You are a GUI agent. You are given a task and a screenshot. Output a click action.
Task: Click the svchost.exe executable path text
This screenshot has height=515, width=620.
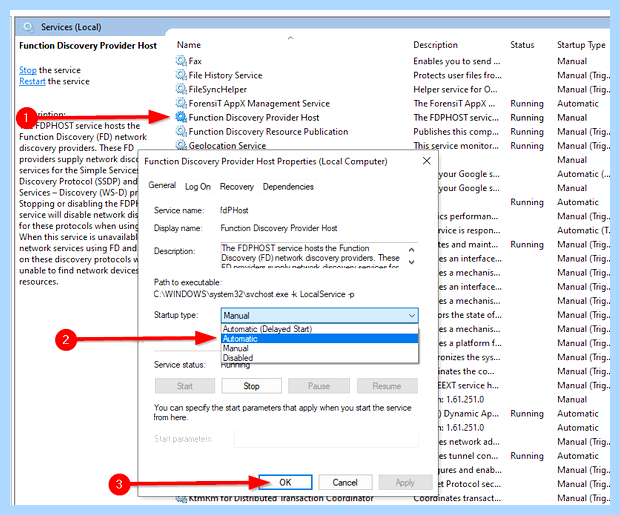tap(254, 294)
